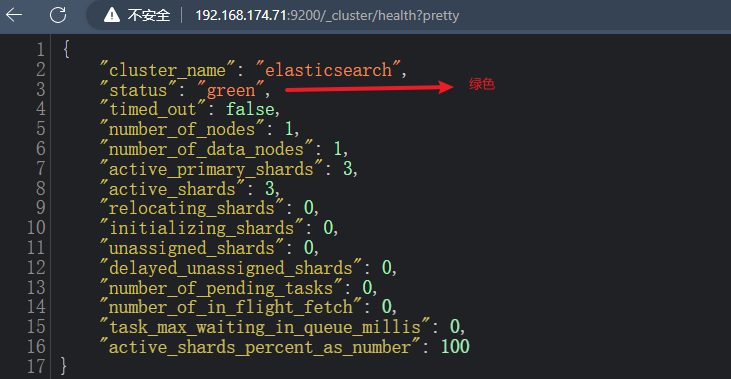Reload the cluster health page
This screenshot has height=379, width=731.
[x=58, y=15]
